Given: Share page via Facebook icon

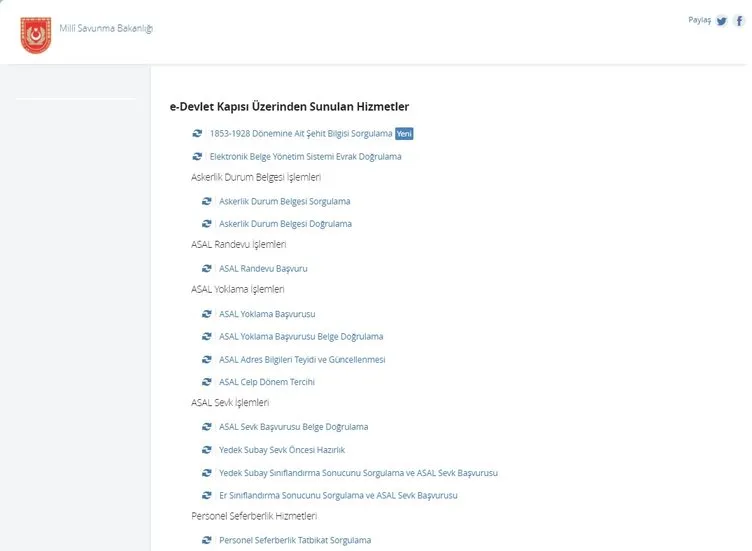Looking at the screenshot, I should tap(739, 21).
